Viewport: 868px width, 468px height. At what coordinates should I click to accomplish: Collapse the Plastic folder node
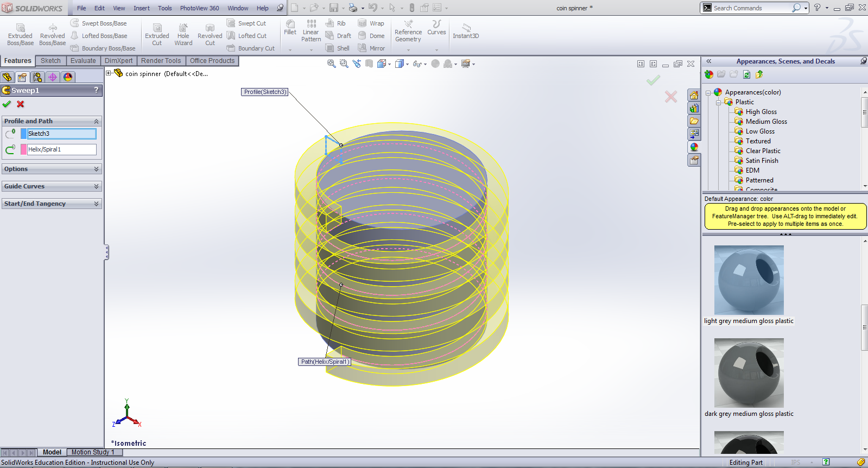718,103
